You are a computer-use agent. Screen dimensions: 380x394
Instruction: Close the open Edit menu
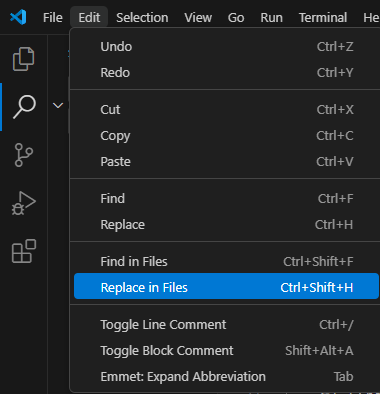pos(89,17)
